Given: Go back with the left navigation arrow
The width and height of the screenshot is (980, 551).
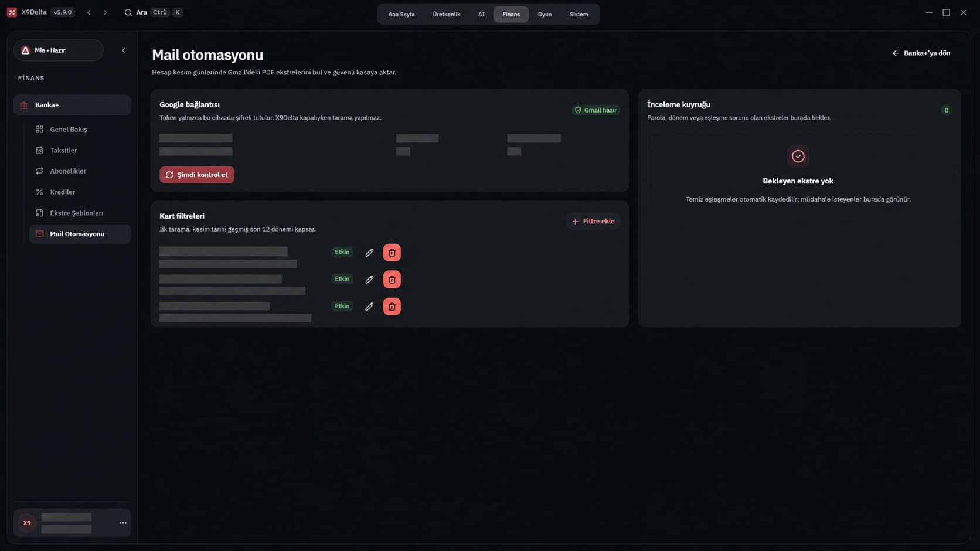Looking at the screenshot, I should coord(89,12).
